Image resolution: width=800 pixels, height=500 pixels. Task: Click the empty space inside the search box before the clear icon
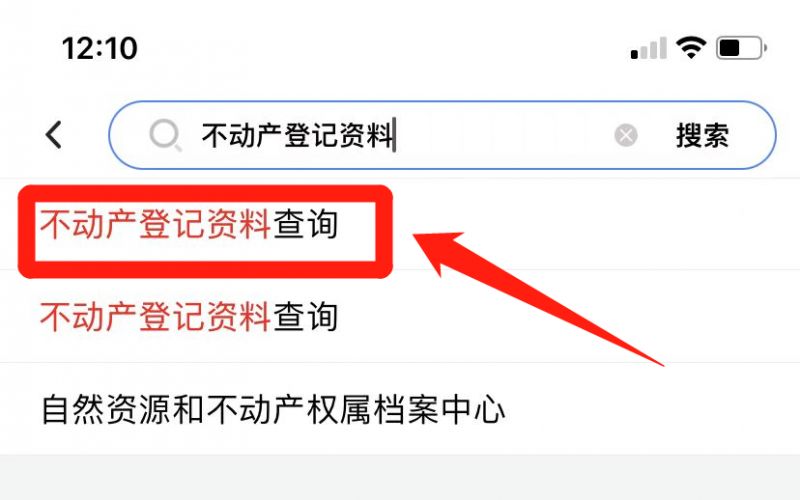click(505, 135)
